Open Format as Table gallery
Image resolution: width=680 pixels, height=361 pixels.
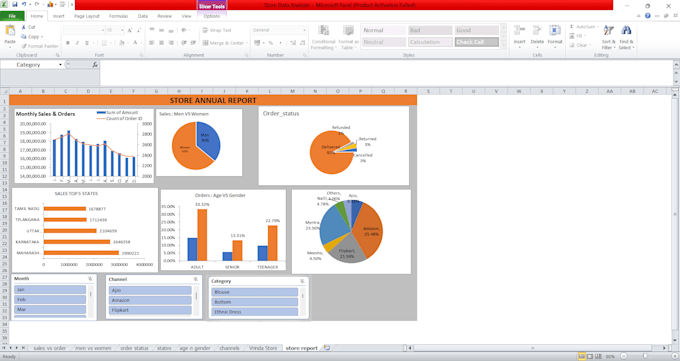point(348,37)
